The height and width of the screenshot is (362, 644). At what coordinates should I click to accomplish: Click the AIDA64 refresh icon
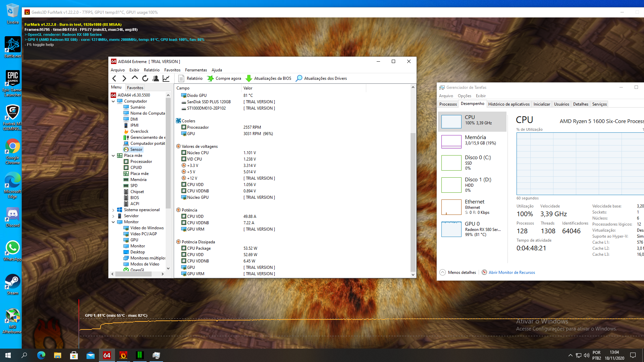[145, 78]
